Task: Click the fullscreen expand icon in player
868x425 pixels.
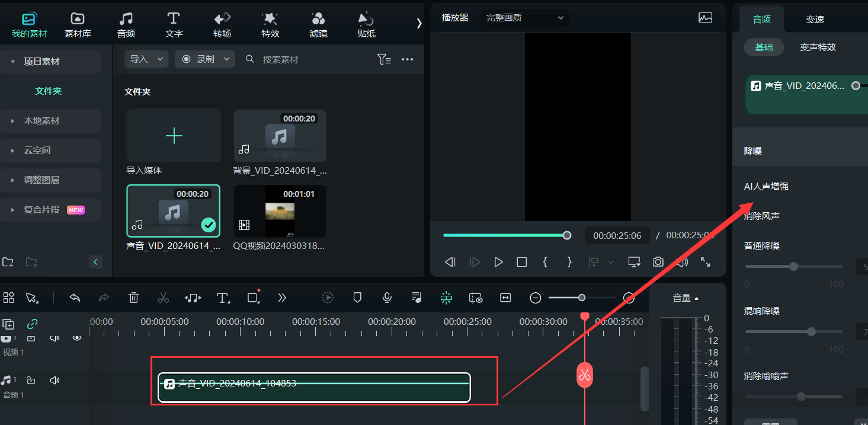Action: pos(705,262)
